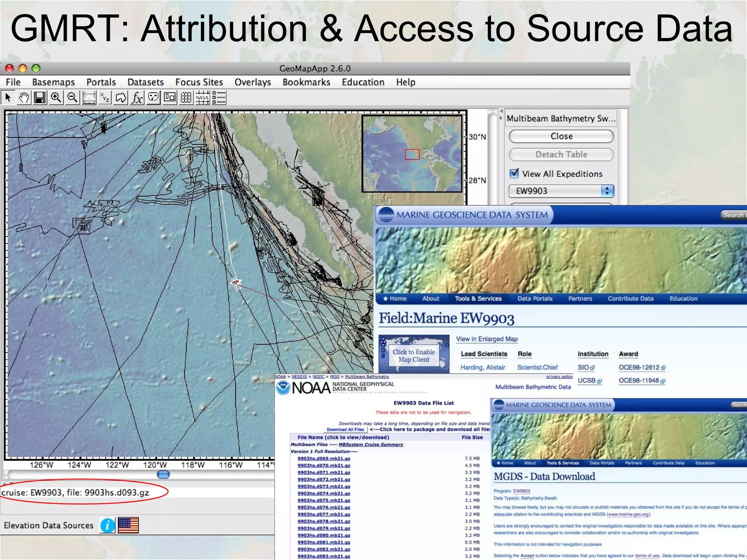Download file 9903hs.d069.mb21.gz
The height and width of the screenshot is (560, 747).
324,459
